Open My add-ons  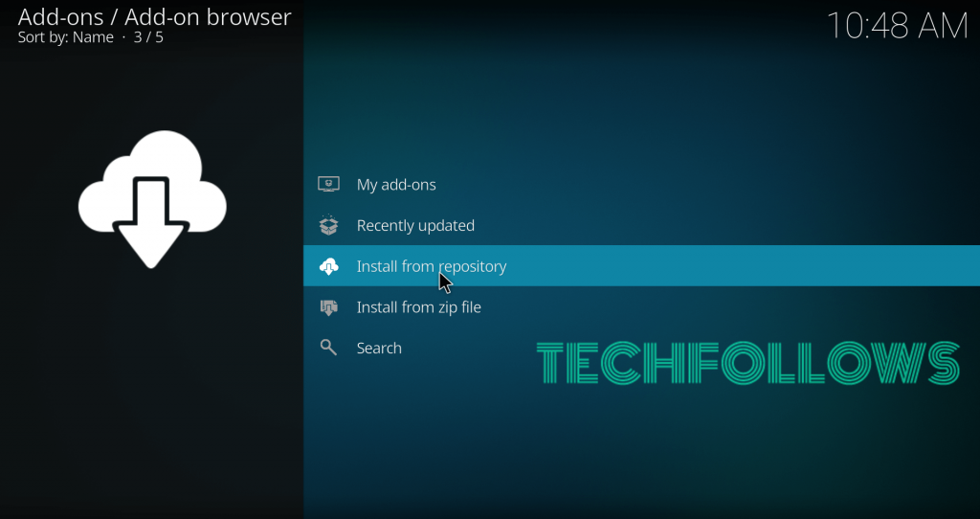[641, 185]
